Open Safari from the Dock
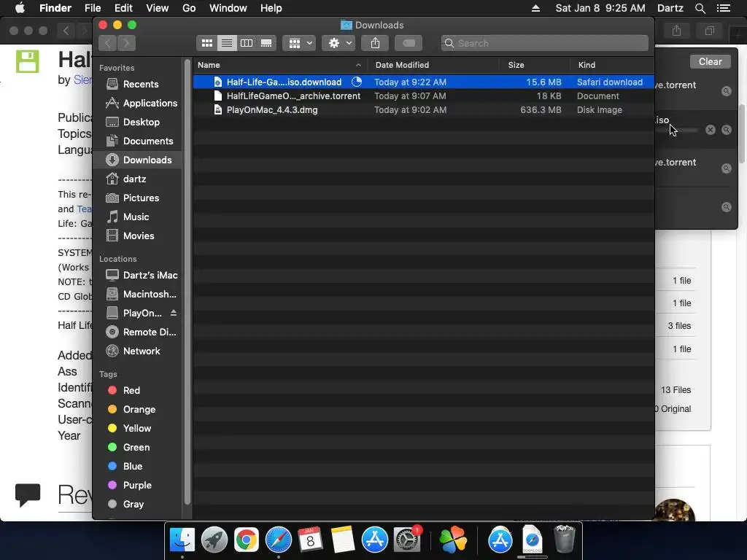The image size is (747, 560). (278, 540)
